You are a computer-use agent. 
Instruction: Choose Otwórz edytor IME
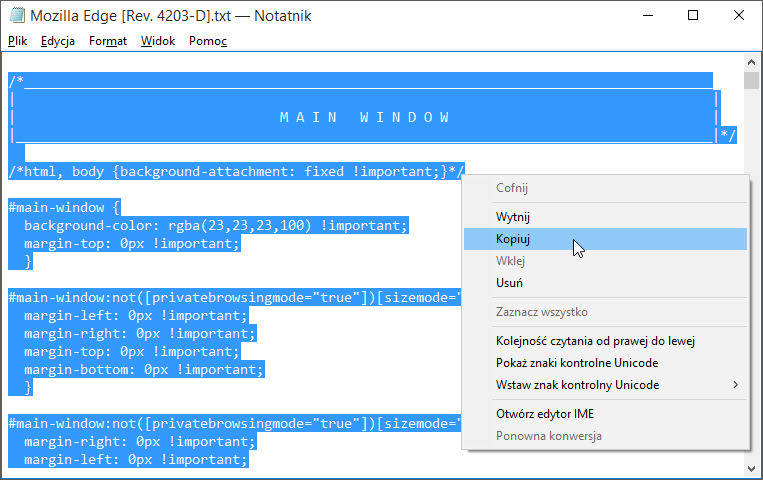click(605, 414)
